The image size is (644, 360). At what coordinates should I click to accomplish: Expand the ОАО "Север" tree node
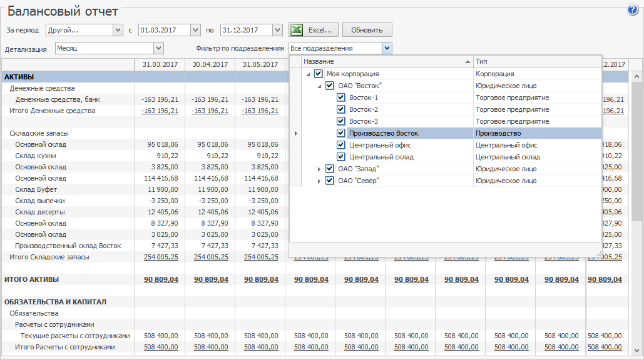319,181
